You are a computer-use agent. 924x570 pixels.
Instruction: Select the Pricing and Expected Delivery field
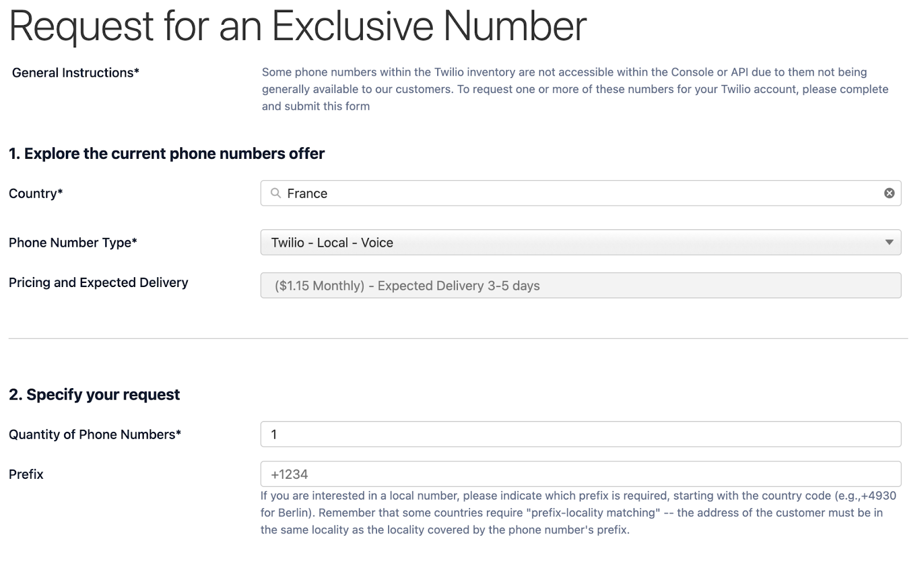(x=580, y=285)
